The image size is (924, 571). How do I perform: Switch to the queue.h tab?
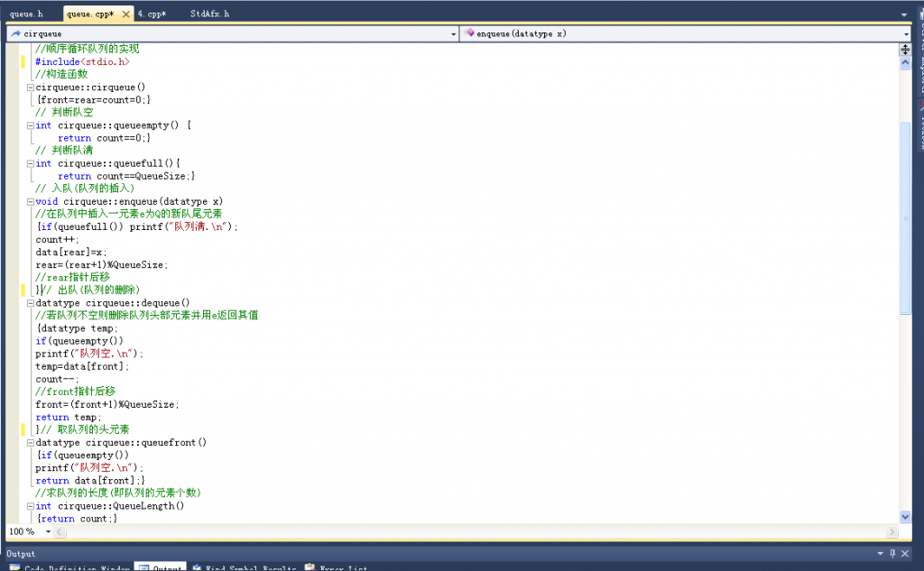pos(26,14)
